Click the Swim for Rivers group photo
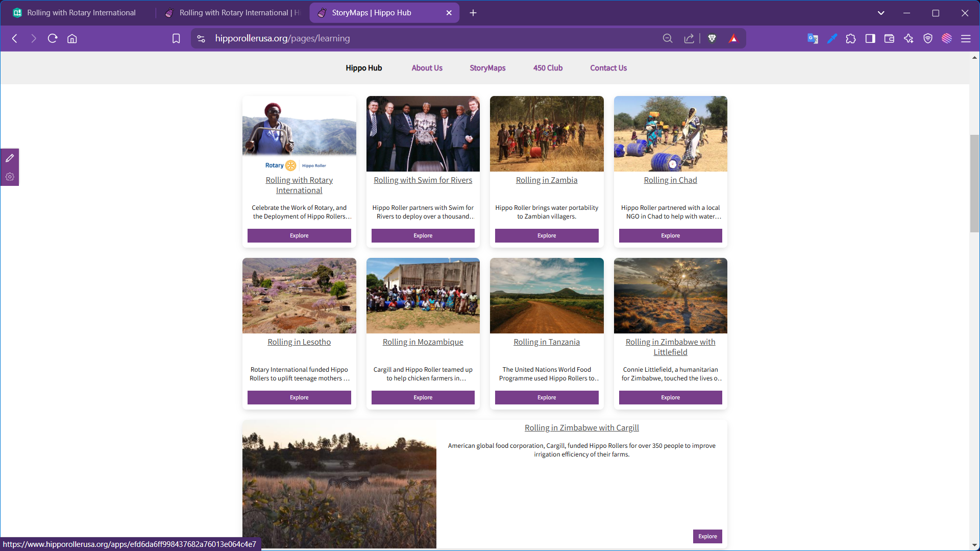 (x=423, y=134)
